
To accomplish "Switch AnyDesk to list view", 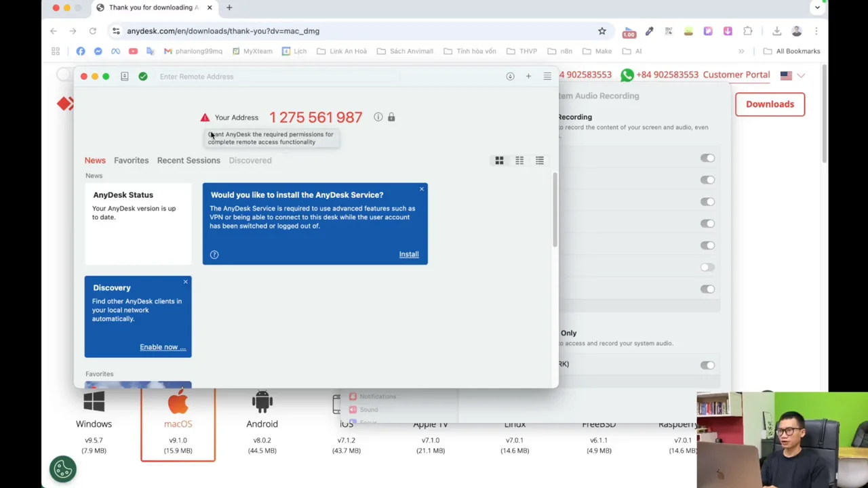I will (540, 161).
